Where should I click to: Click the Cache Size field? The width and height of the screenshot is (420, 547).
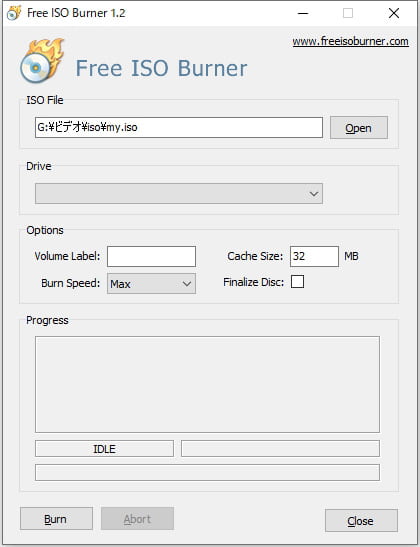[x=314, y=256]
